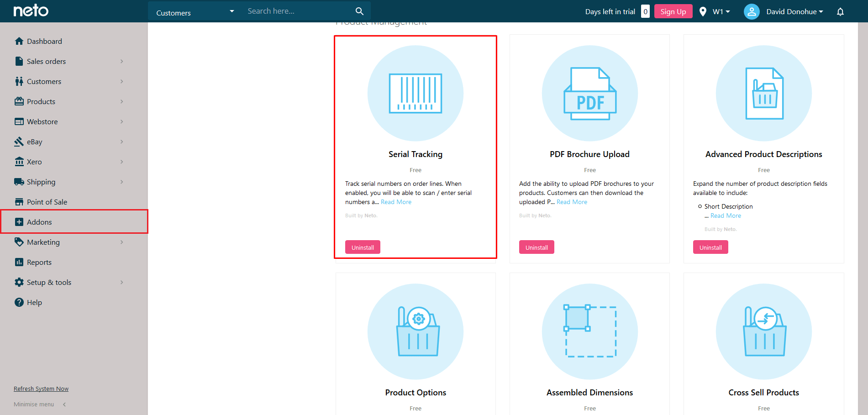Screen dimensions: 868x415
Task: Click the Shipping truck icon
Action: (x=19, y=182)
